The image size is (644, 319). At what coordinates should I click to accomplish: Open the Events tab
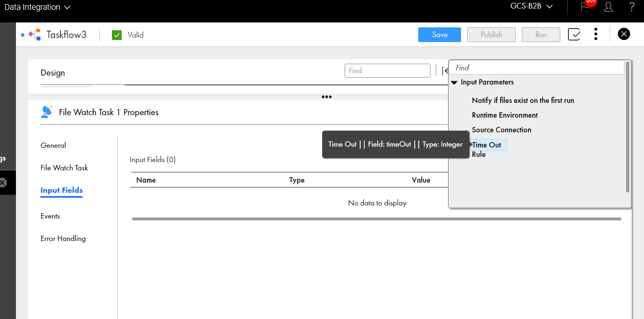pos(50,216)
